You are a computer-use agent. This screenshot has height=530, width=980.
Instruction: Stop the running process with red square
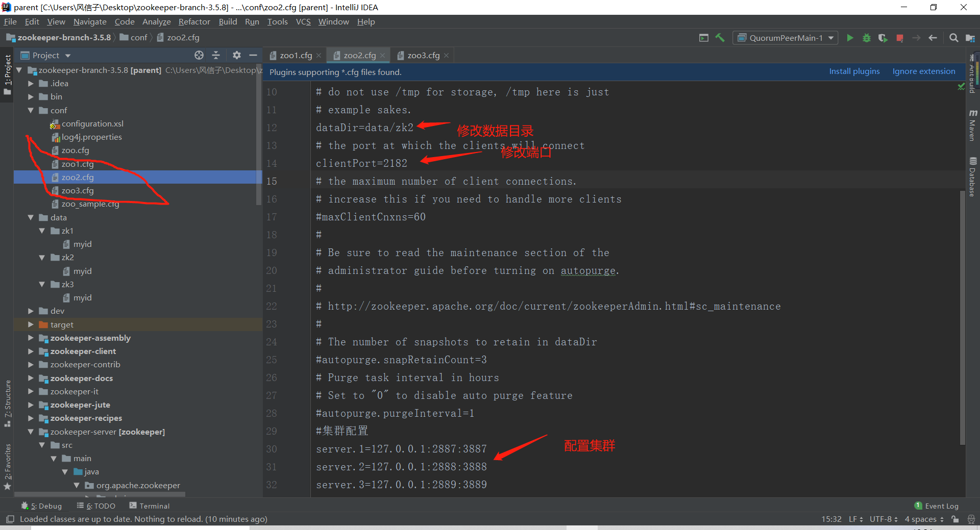tap(900, 38)
